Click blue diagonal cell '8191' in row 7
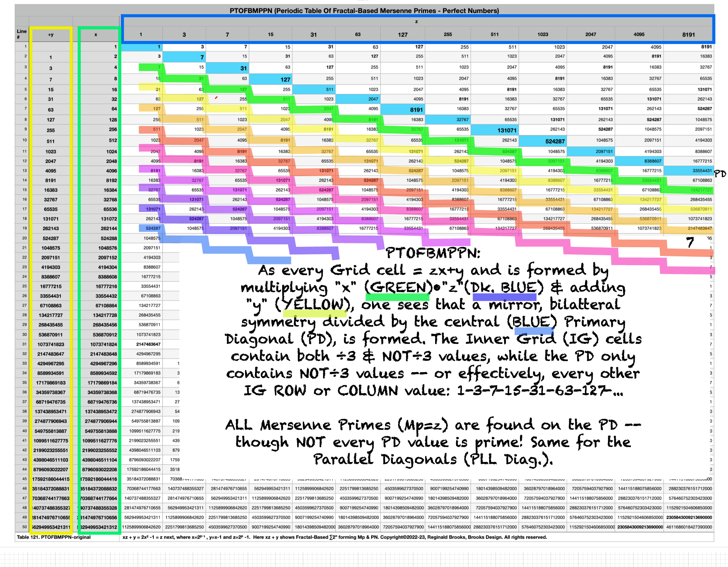The height and width of the screenshot is (567, 728). [x=403, y=110]
